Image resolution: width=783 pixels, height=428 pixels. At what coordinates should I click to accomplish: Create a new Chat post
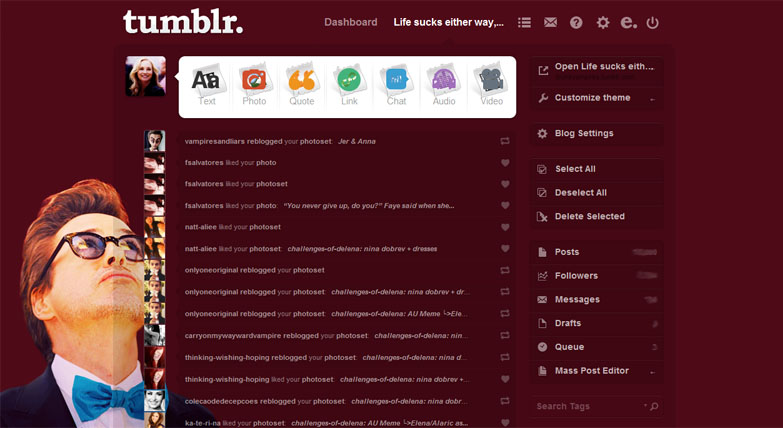[396, 85]
